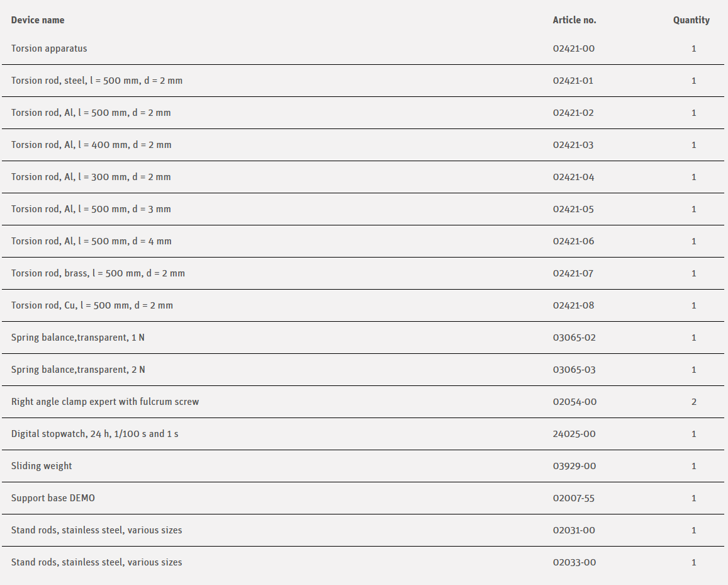Click the Cu torsion rod entry

(92, 305)
